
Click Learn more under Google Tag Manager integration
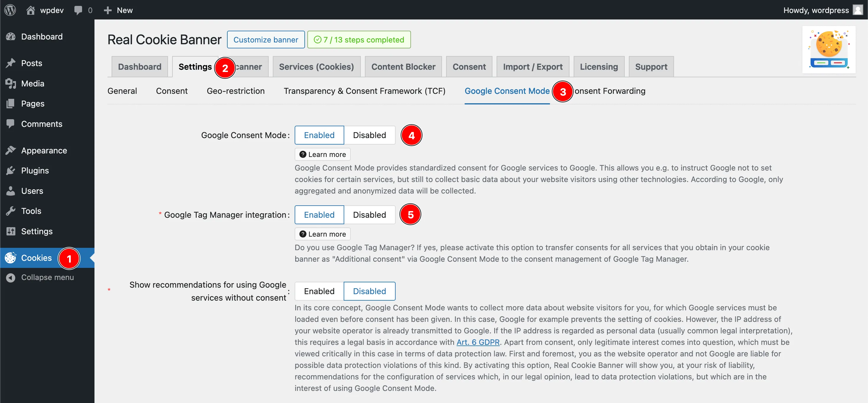(322, 234)
